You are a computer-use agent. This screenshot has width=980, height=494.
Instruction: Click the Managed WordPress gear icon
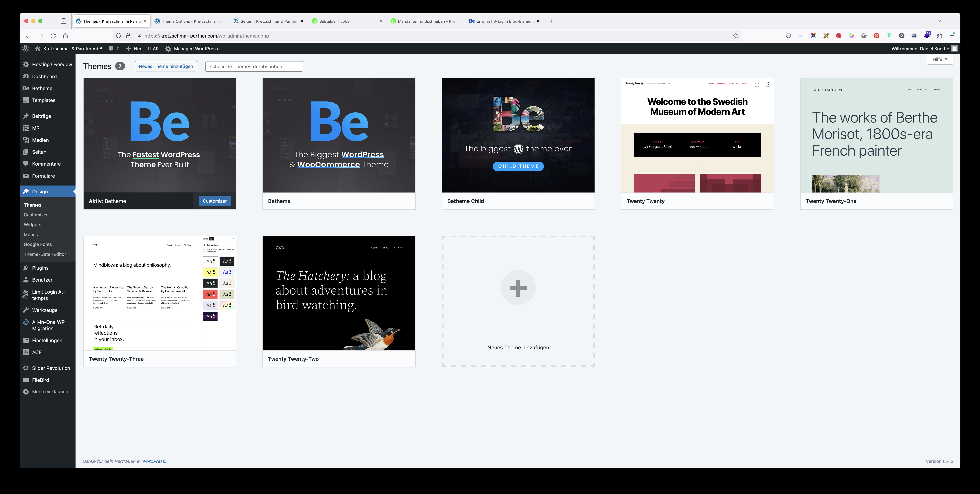(x=168, y=49)
